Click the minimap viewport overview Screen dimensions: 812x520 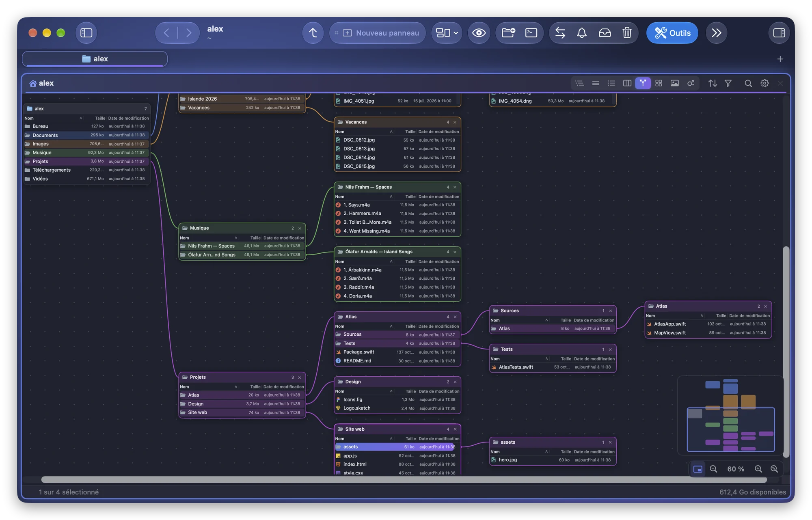tap(730, 429)
